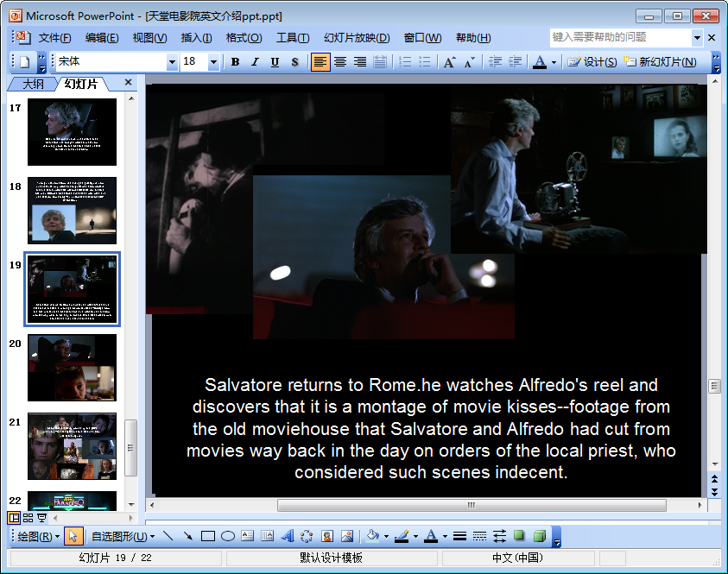The width and height of the screenshot is (728, 574).
Task: Click the Text Box tool
Action: coord(248,536)
